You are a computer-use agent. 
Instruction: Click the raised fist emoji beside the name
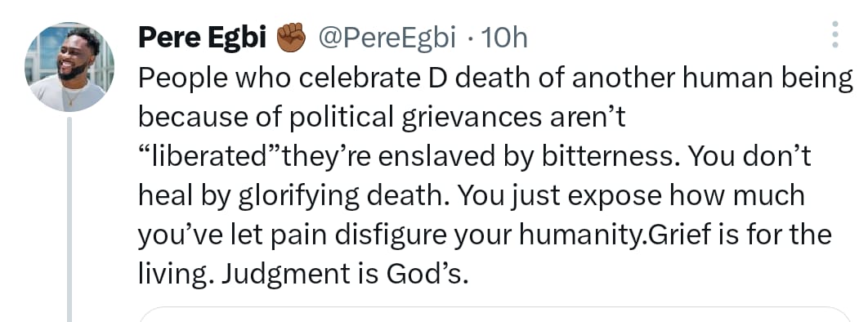291,38
